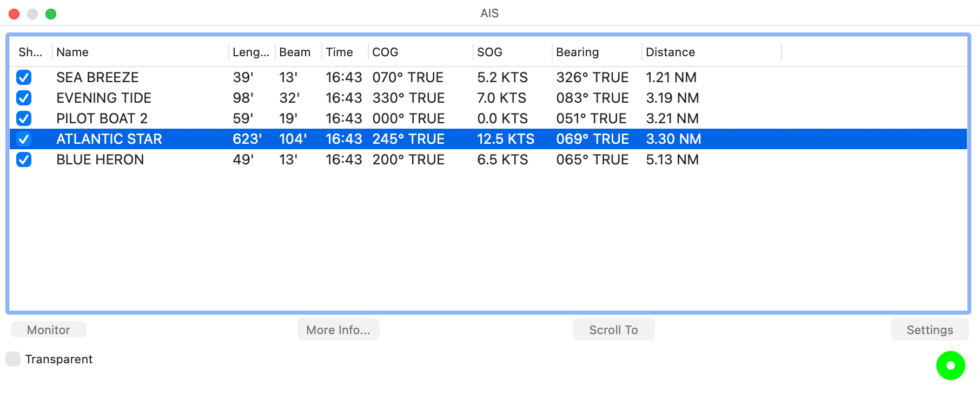Click the 32' beam value
The height and width of the screenshot is (399, 980).
point(289,98)
